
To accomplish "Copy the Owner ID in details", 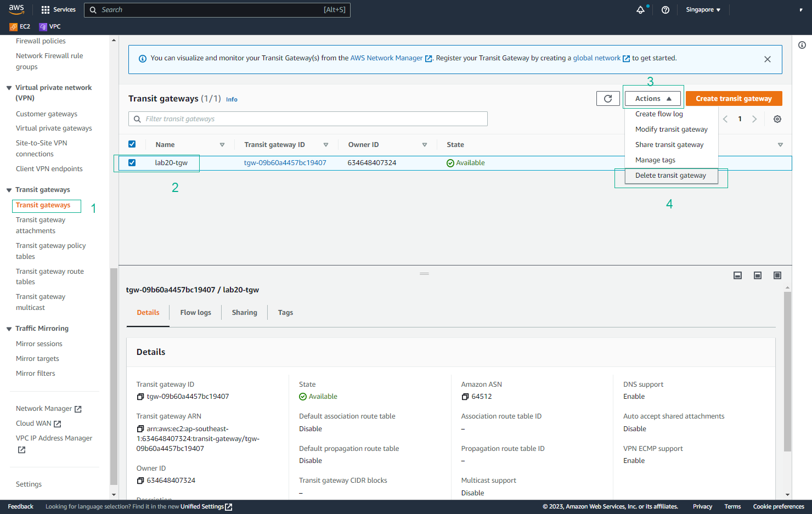I will [x=140, y=481].
